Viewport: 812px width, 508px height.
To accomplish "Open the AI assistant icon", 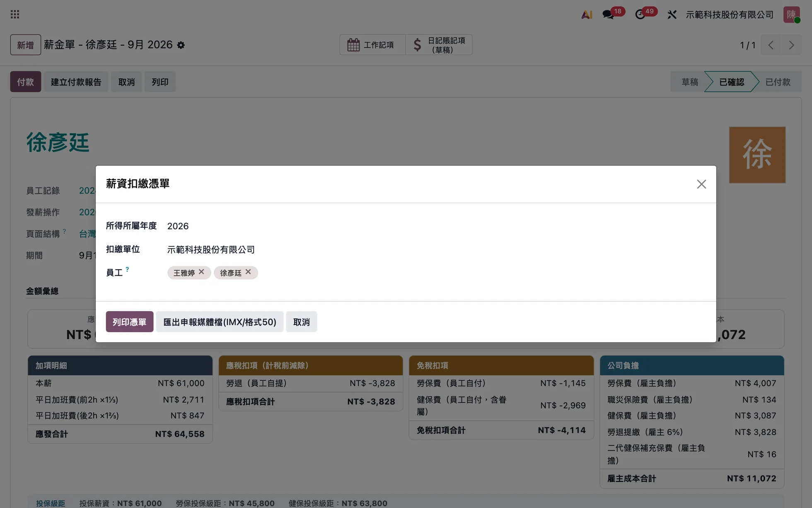I will pos(587,15).
